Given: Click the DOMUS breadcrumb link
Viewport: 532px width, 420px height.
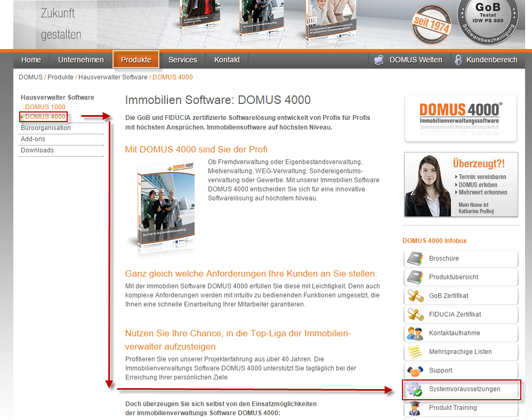Looking at the screenshot, I should [30, 77].
